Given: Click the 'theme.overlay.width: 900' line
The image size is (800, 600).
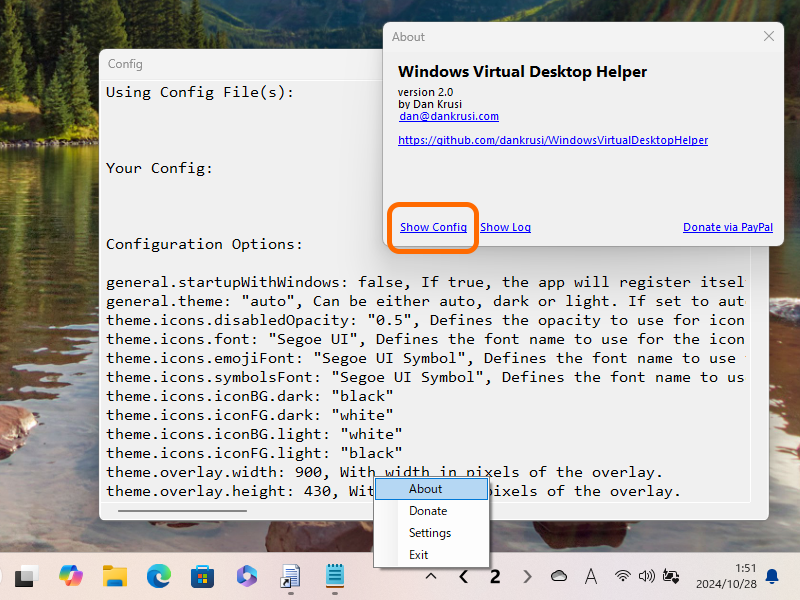Looking at the screenshot, I should click(384, 472).
